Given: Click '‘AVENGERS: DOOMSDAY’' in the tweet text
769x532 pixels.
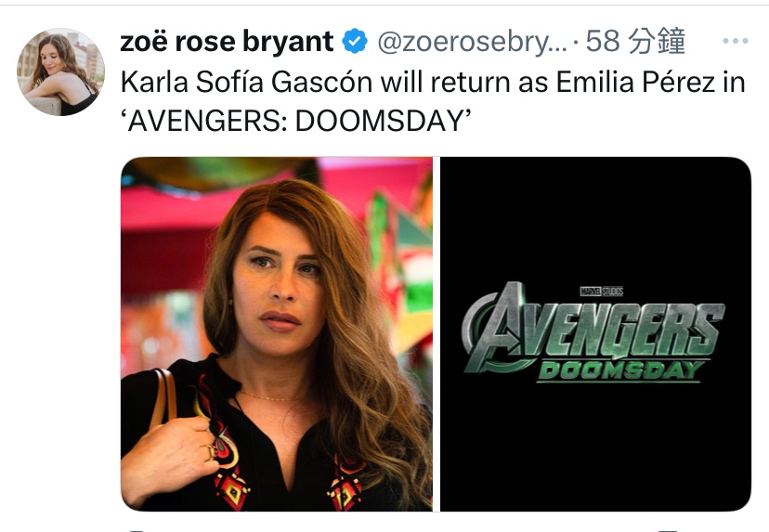Looking at the screenshot, I should 293,121.
